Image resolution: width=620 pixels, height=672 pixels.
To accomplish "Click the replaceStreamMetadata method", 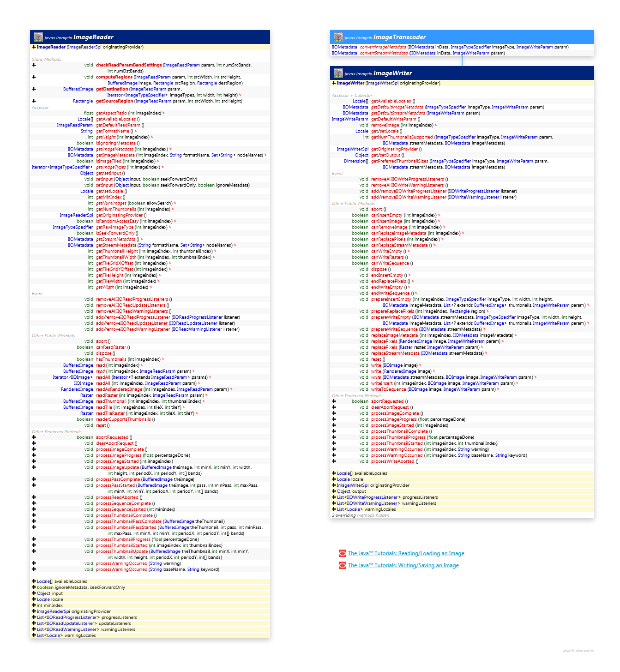I will click(x=396, y=353).
